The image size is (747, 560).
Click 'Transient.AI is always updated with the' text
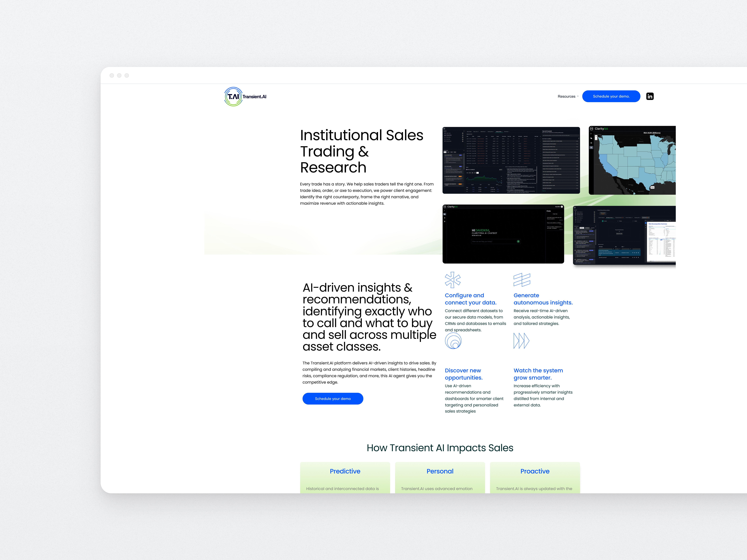[x=534, y=489]
